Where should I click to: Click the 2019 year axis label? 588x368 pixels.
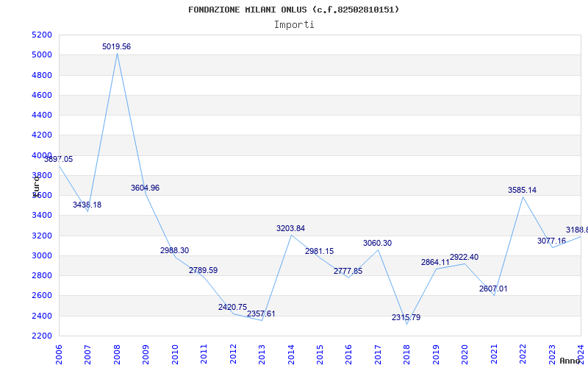[x=436, y=355]
